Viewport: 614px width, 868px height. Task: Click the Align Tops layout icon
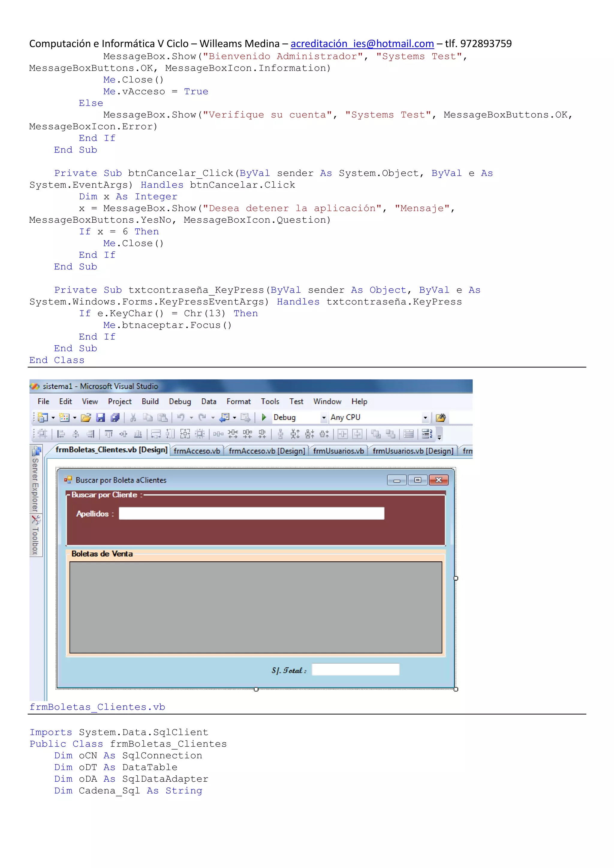109,434
